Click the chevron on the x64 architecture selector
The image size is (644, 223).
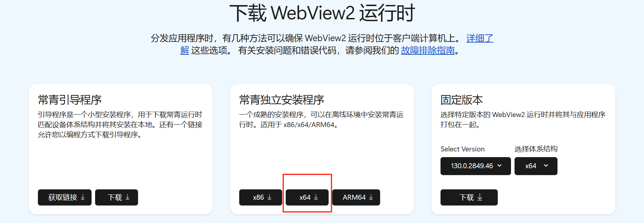(x=546, y=166)
